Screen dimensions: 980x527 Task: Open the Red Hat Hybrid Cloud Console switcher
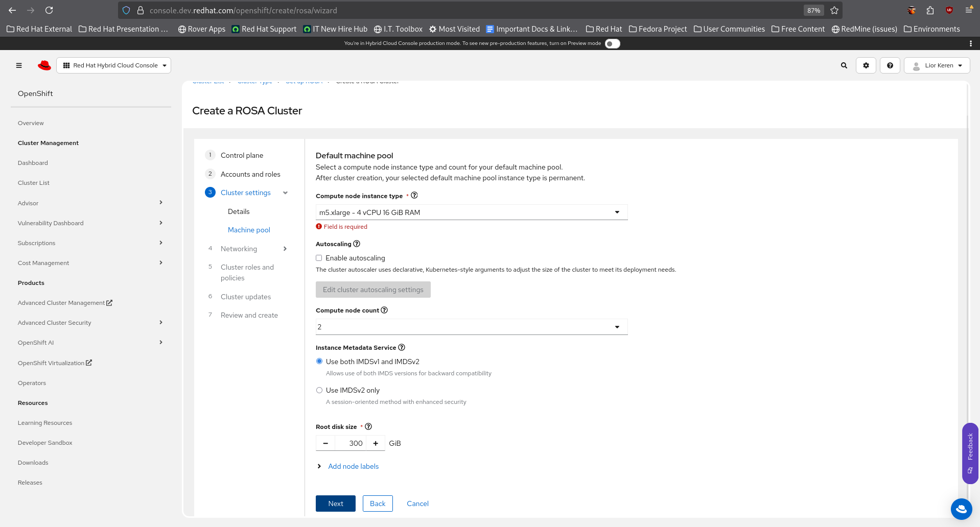[x=113, y=65]
